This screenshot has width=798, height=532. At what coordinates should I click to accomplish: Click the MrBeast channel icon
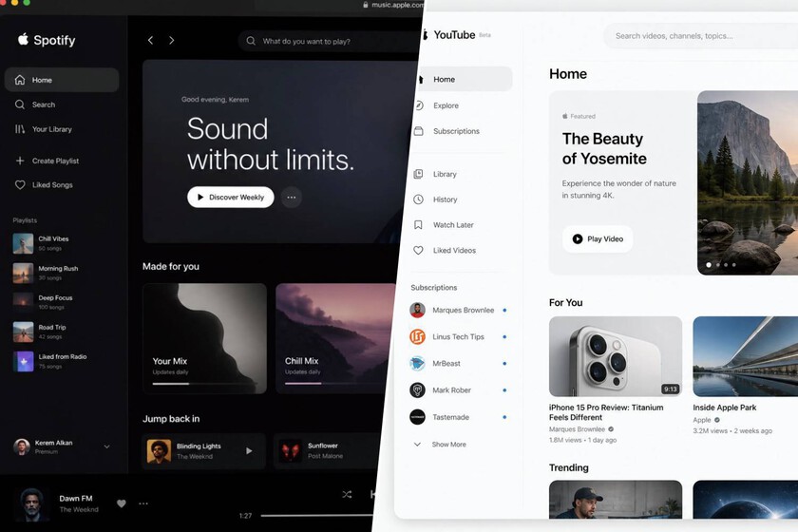pos(417,363)
